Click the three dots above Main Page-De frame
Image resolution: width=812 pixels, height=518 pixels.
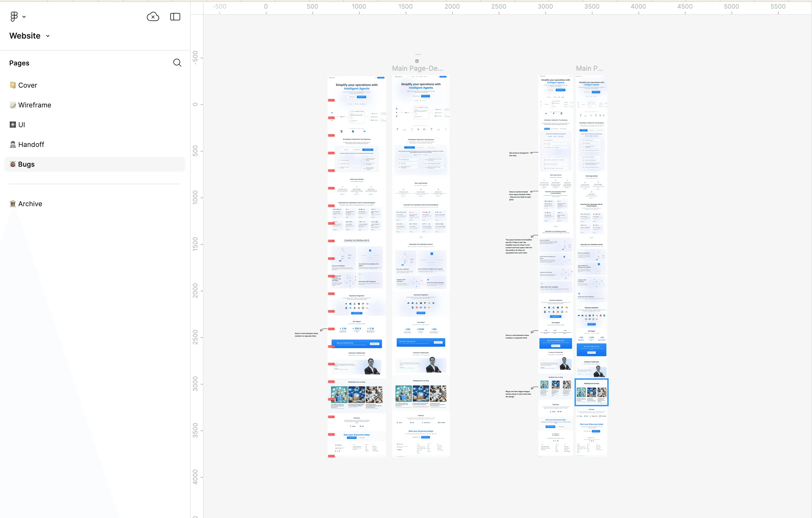click(x=418, y=54)
